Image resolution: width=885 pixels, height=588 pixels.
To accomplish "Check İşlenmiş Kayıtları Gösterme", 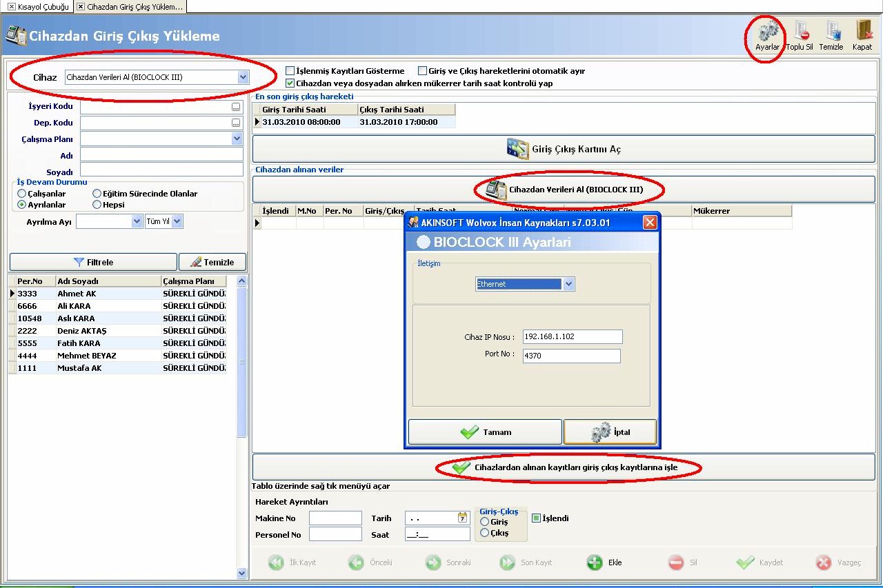I will (x=290, y=71).
